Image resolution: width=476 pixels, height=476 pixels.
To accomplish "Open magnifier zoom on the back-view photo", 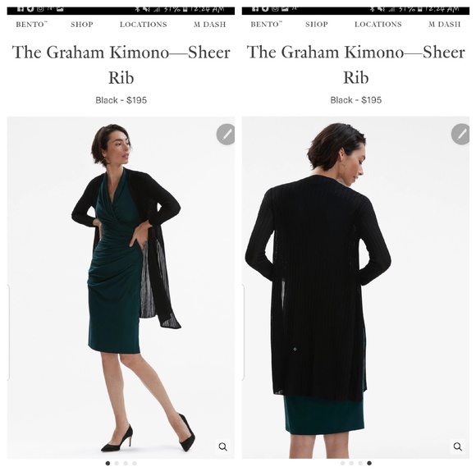I will point(457,446).
